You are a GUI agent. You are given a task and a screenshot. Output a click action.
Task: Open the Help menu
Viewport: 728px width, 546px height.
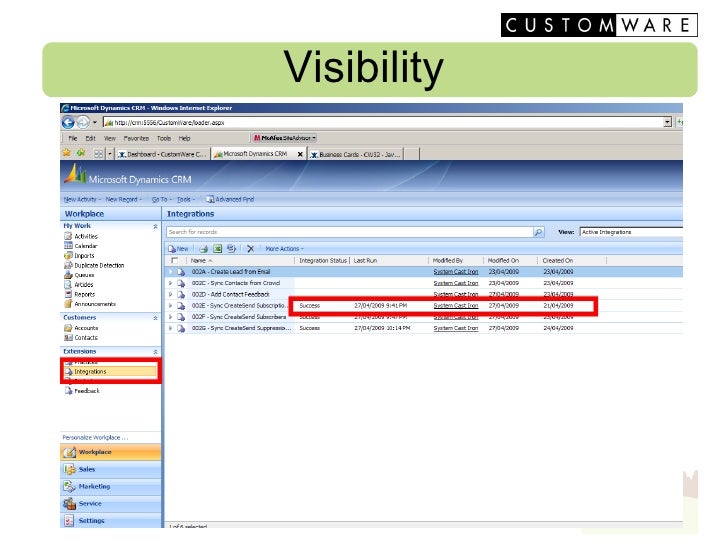coord(185,138)
